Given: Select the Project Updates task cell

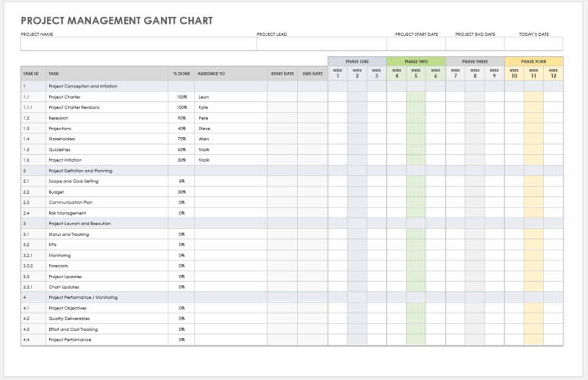Looking at the screenshot, I should click(x=107, y=277).
